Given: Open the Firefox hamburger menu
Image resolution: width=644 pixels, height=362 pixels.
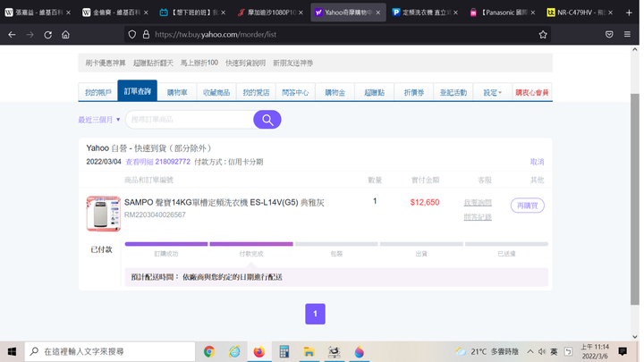Looking at the screenshot, I should pos(627,35).
